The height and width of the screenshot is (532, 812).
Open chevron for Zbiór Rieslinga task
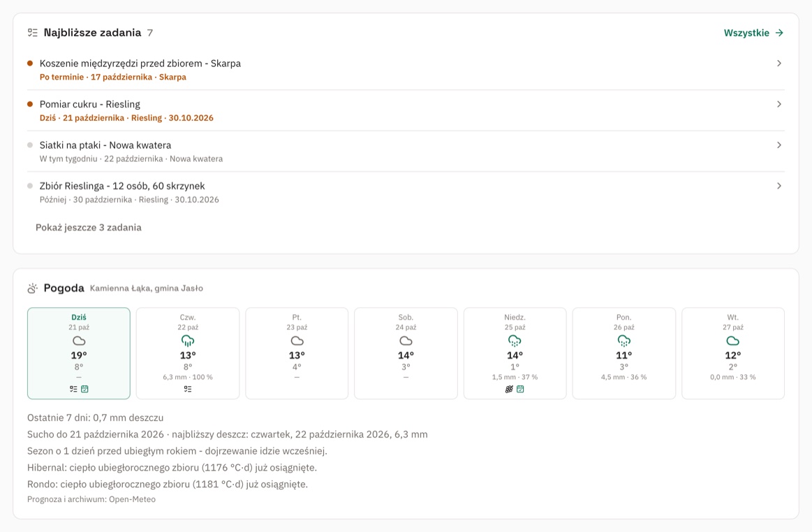(779, 186)
